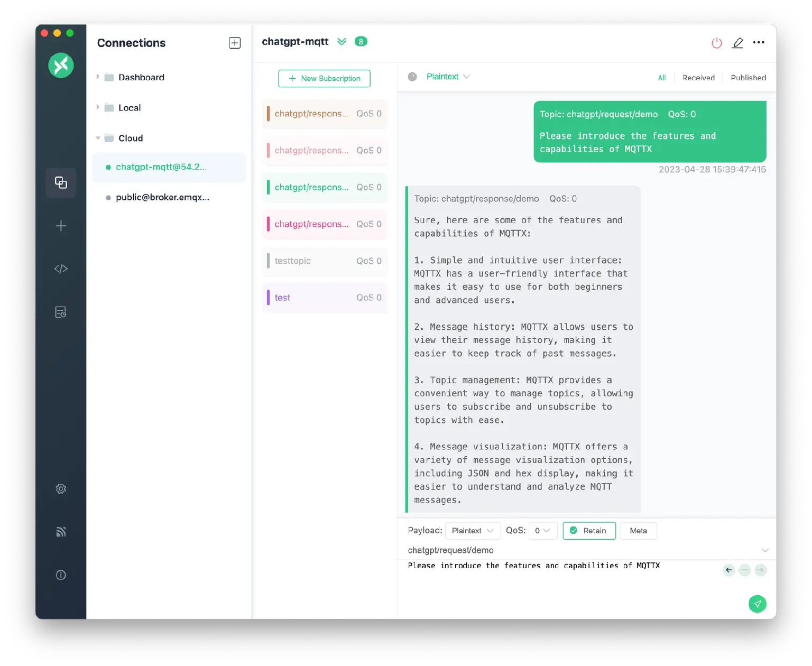Switch to the Received messages tab
This screenshot has height=666, width=812.
click(x=698, y=77)
